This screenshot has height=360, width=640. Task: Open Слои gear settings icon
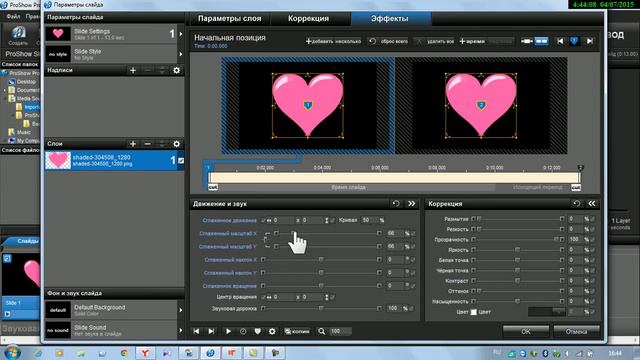pyautogui.click(x=176, y=144)
